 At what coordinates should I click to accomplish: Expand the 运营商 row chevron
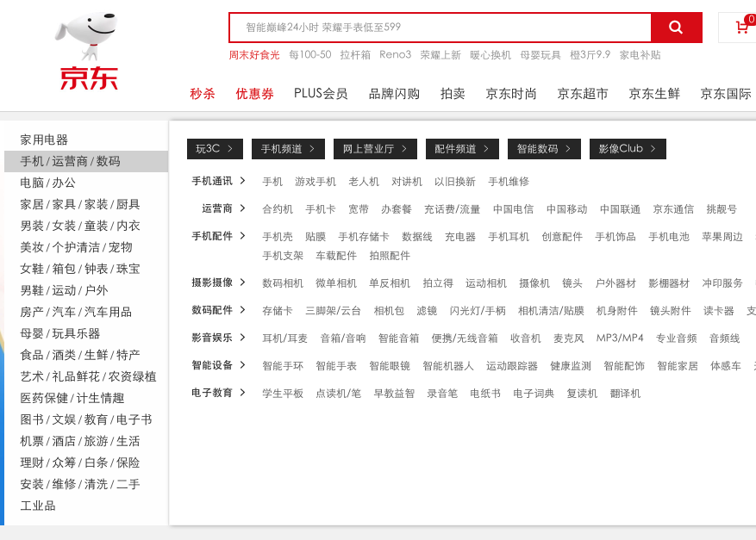click(x=243, y=208)
